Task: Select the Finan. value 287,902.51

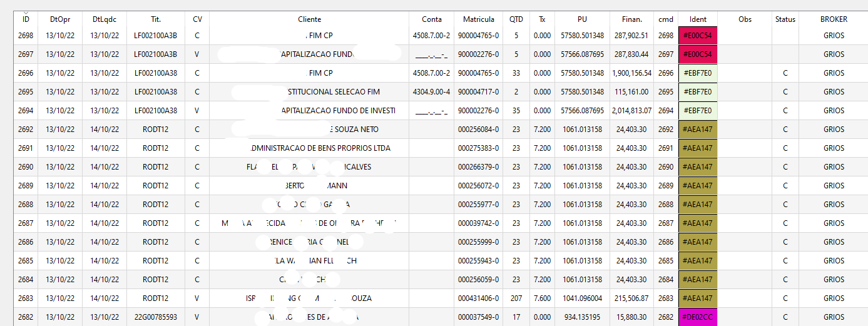Action: pos(631,36)
